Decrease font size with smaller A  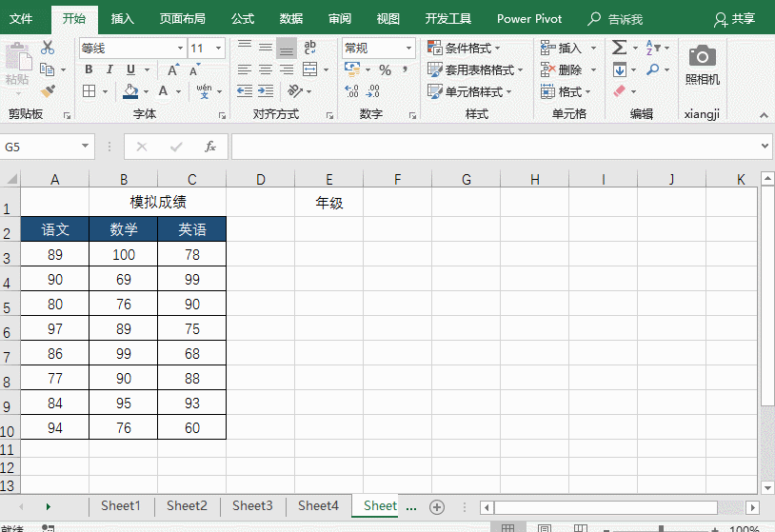(195, 69)
